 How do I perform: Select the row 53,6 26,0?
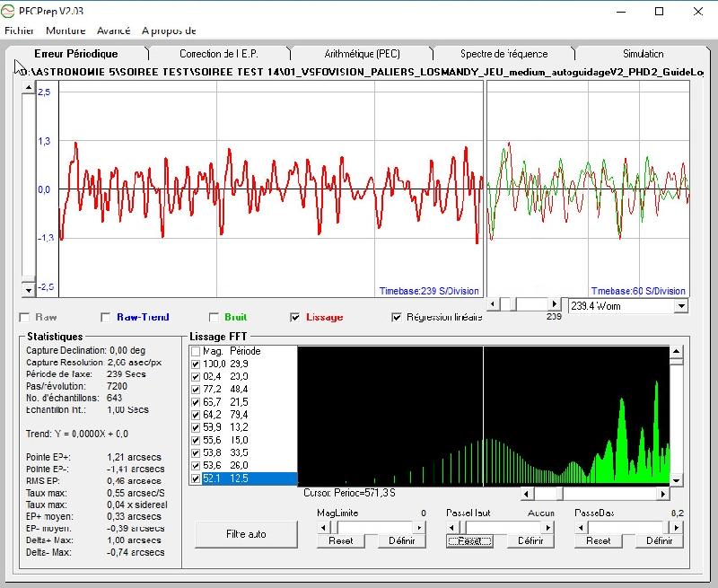click(243, 465)
